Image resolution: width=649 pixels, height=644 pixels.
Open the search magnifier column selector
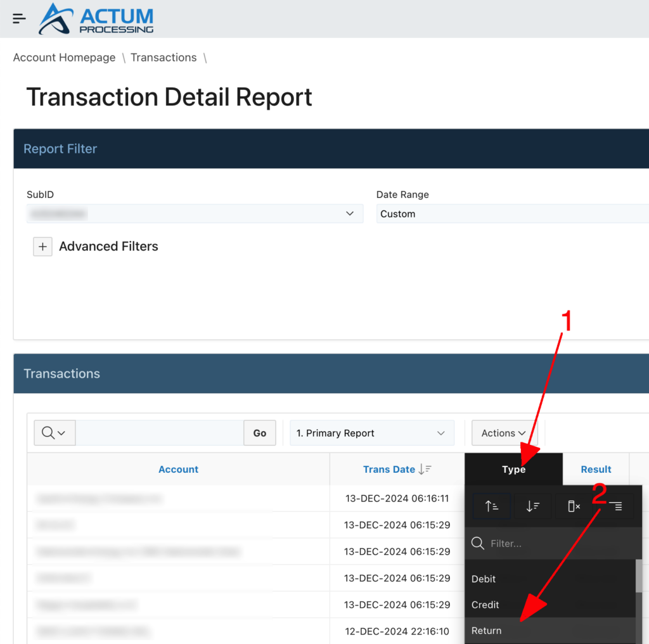[55, 433]
